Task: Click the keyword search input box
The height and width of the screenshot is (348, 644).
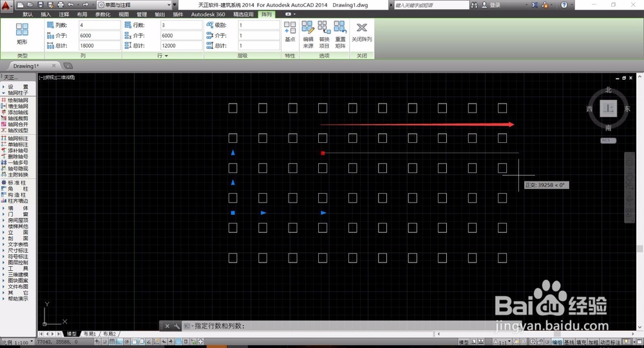Action: point(431,5)
